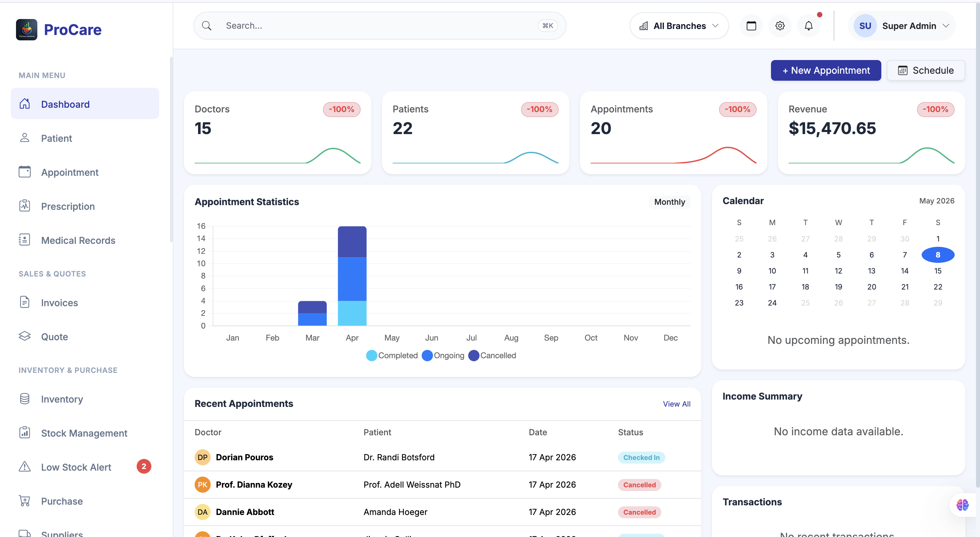
Task: Open the Patient menu item
Action: (85, 138)
